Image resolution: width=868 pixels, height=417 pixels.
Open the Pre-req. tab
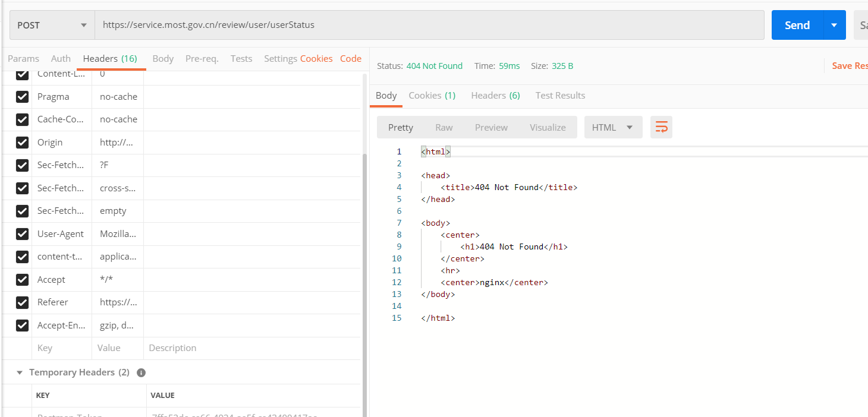click(202, 58)
